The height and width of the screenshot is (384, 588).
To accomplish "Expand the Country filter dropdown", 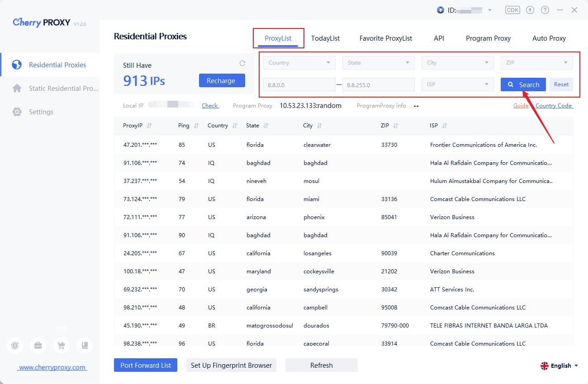I will 299,63.
